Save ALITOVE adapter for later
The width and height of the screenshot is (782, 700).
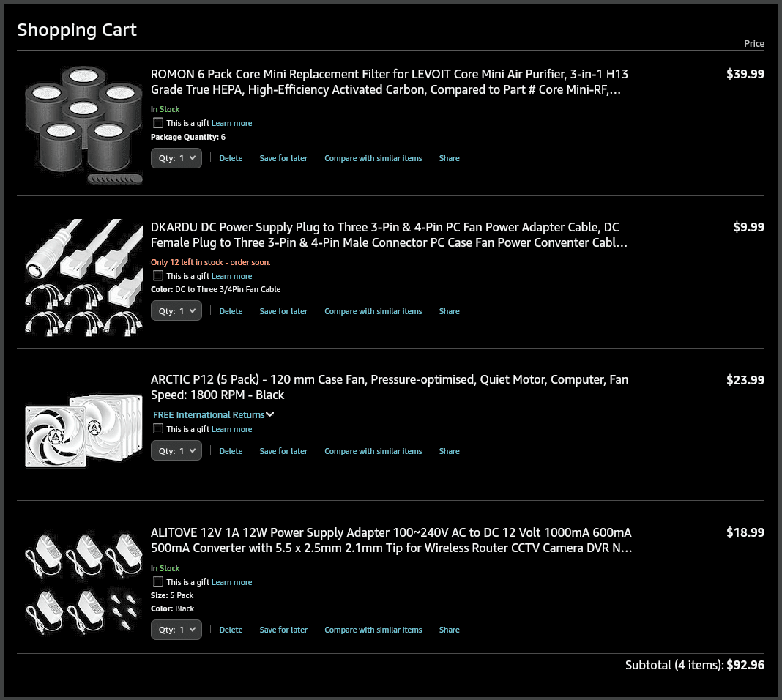(283, 630)
